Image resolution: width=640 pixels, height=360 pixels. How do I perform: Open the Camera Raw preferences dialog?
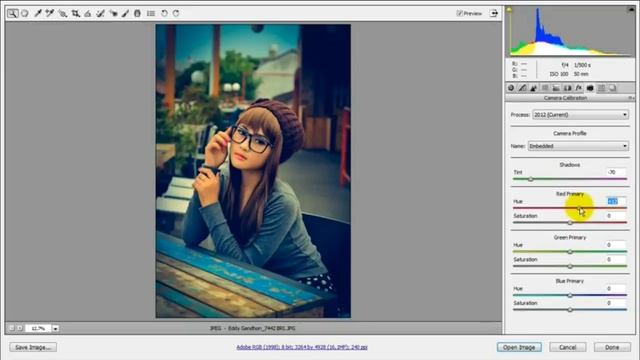click(x=151, y=13)
